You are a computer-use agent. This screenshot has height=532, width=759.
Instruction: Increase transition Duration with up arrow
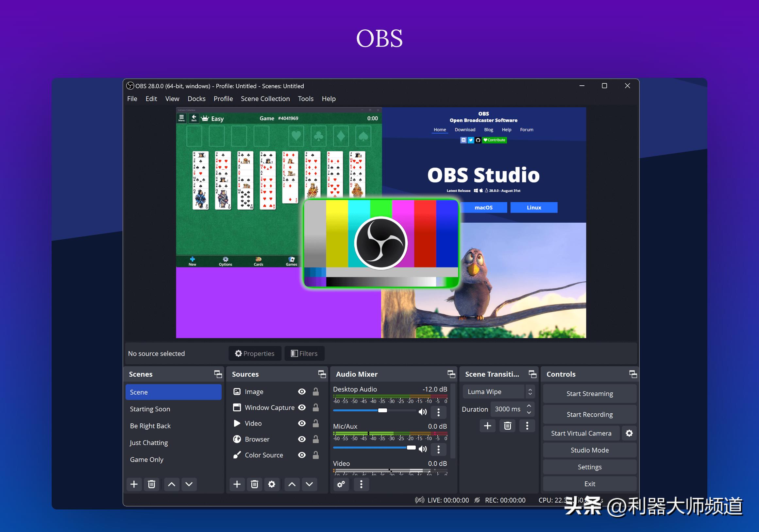[529, 406]
